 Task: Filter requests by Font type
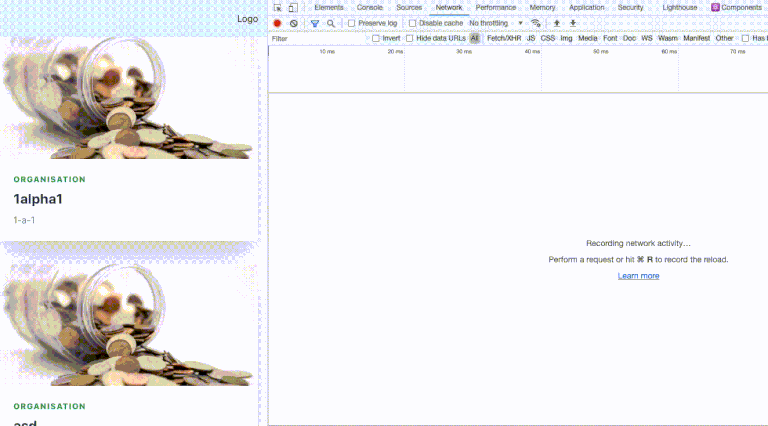610,38
